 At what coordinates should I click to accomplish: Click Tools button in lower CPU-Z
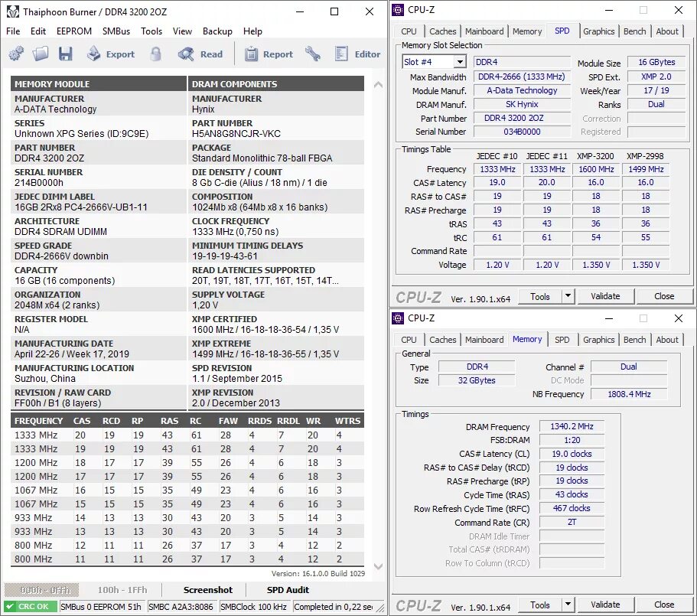(539, 605)
